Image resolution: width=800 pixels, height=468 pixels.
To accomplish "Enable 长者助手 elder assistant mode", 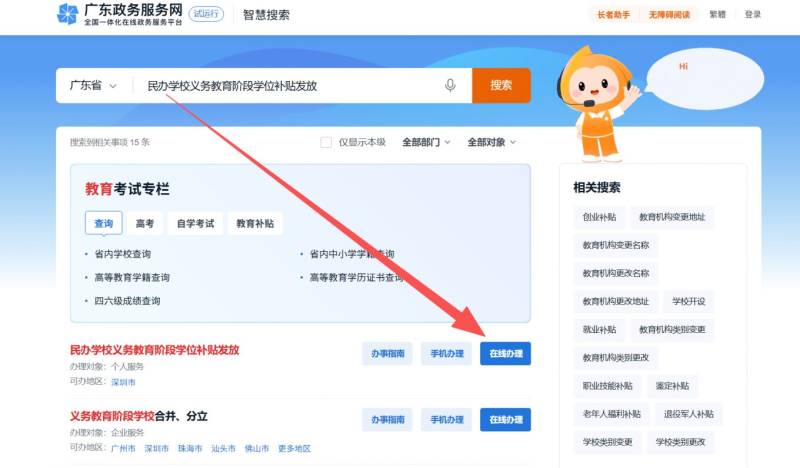I will click(615, 15).
